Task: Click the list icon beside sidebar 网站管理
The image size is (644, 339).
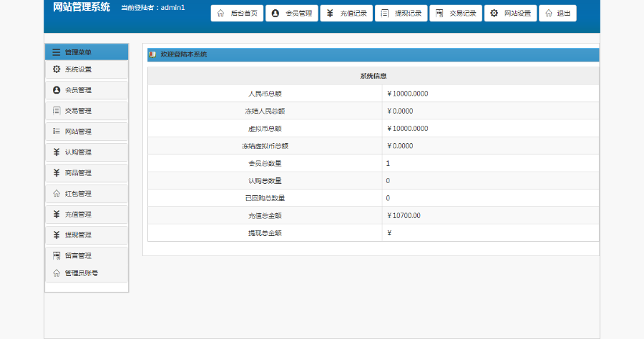Action: [x=57, y=132]
